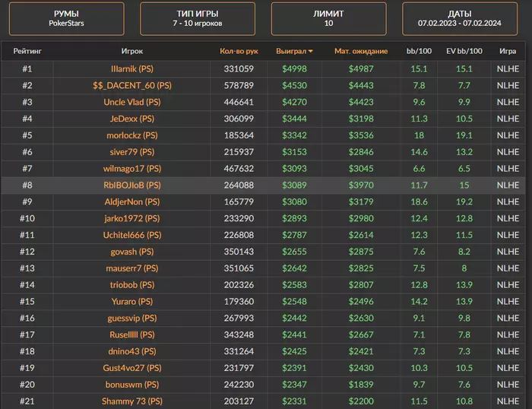
Task: Select hand count 267993
Action: point(239,319)
